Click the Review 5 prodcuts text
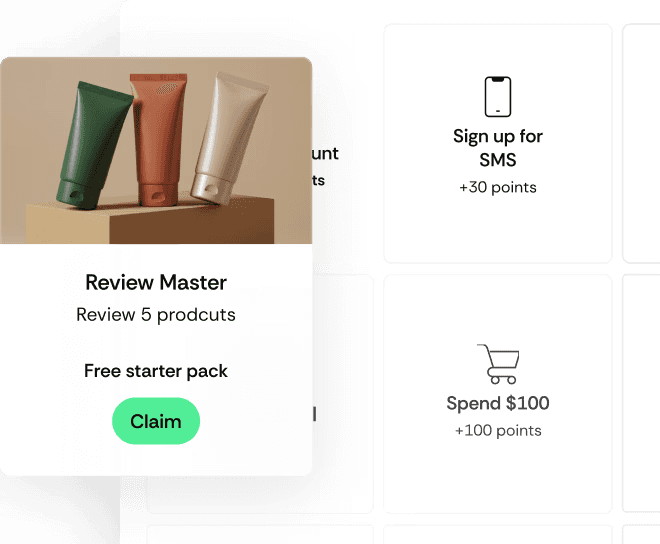The height and width of the screenshot is (544, 660). pos(156,315)
